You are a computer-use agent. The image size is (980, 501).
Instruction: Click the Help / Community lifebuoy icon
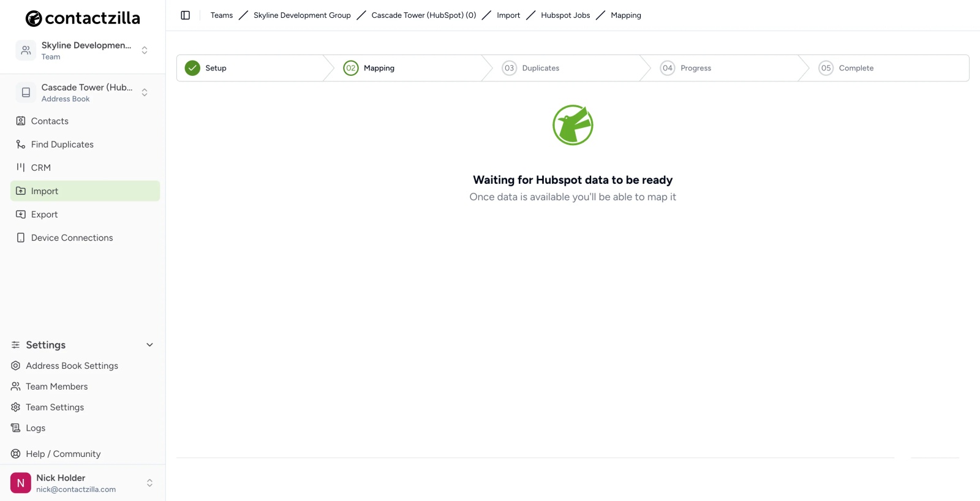pos(16,454)
